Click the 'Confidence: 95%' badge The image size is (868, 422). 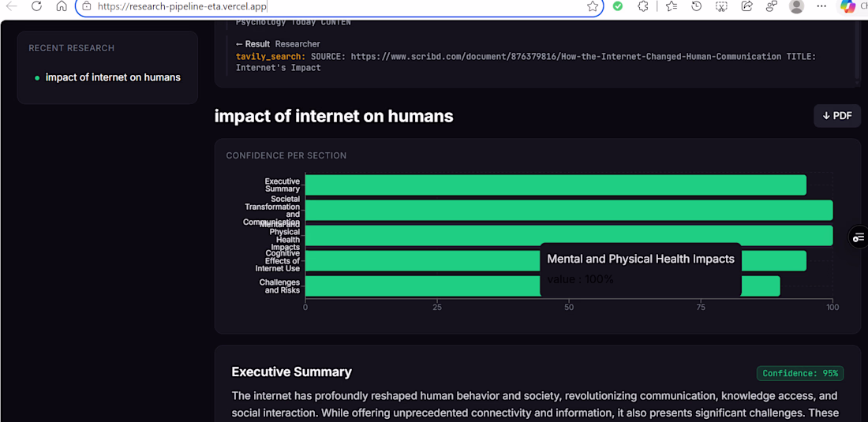coord(800,373)
